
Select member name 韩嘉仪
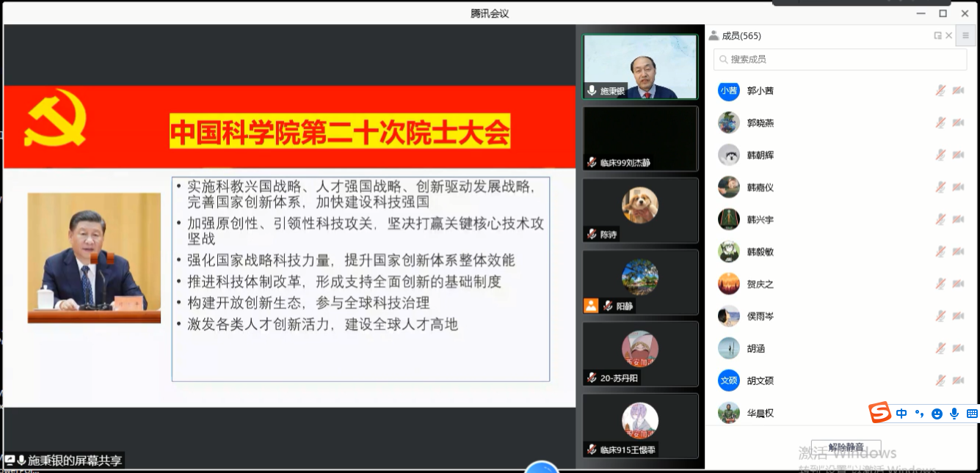[x=761, y=188]
